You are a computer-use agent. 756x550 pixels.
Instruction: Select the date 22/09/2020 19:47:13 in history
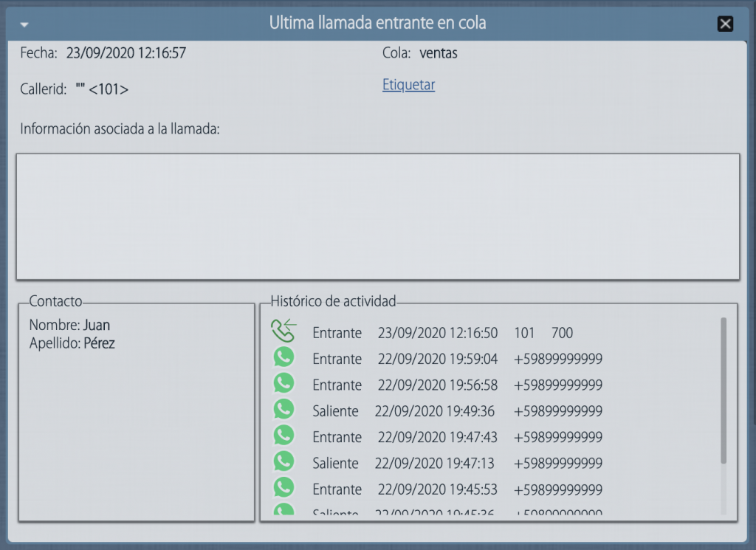point(434,463)
